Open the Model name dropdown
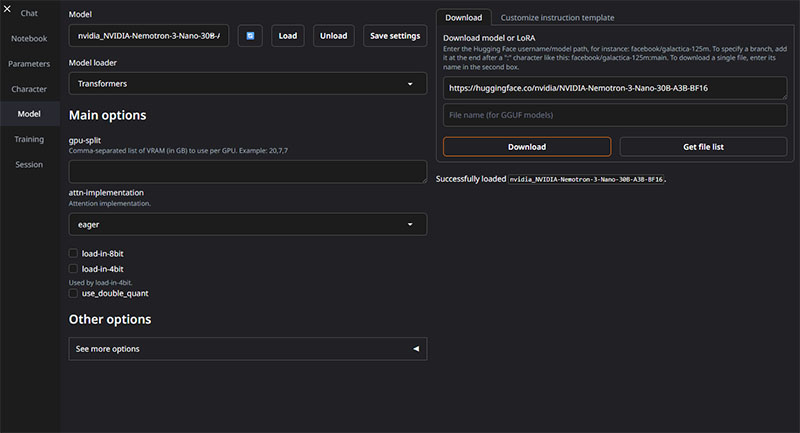Screen dimensions: 800x433 pyautogui.click(x=149, y=36)
